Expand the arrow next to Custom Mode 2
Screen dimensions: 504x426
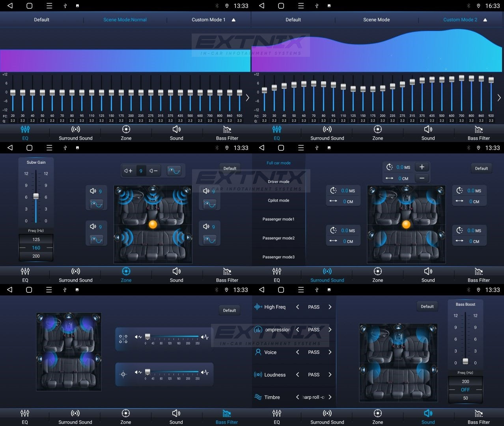(485, 20)
